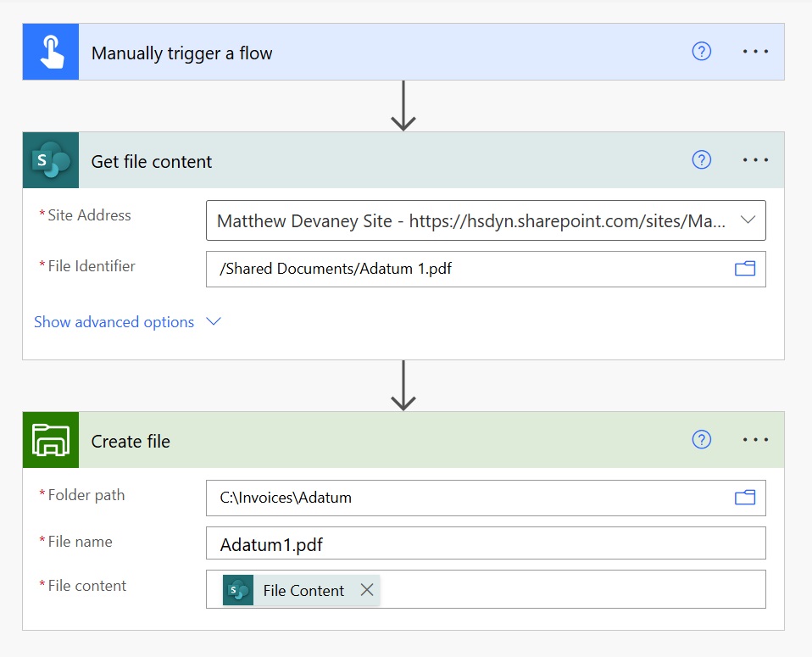Viewport: 812px width, 657px height.
Task: Open the ellipsis menu for Create file
Action: point(755,439)
